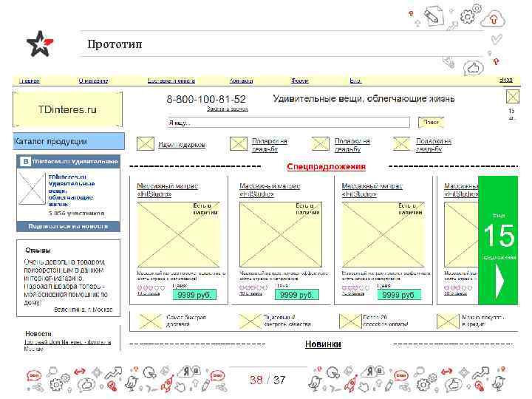Click the star logo beside Прототип
532x399 pixels.
point(40,44)
